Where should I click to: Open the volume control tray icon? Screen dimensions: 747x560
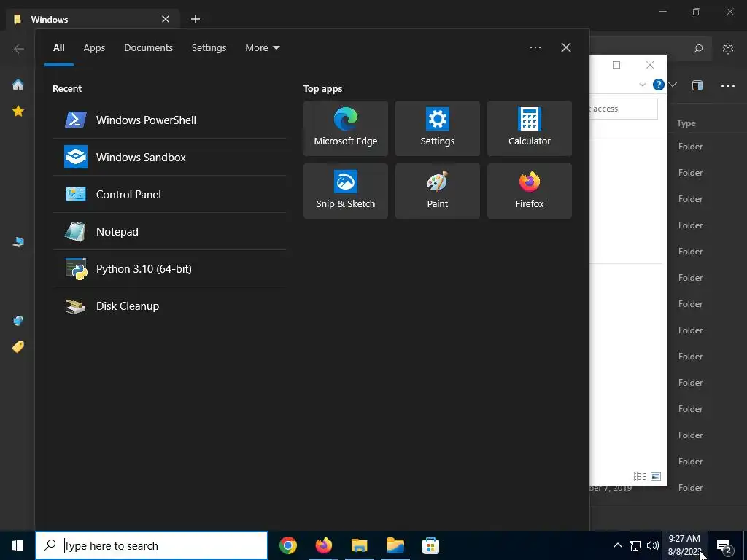coord(653,545)
